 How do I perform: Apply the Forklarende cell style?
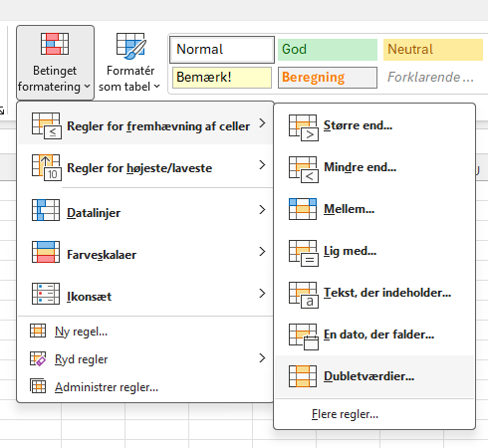pyautogui.click(x=433, y=78)
